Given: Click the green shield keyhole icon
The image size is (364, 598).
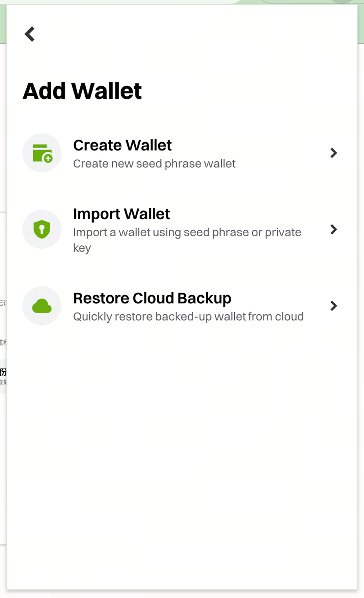Looking at the screenshot, I should [x=42, y=229].
